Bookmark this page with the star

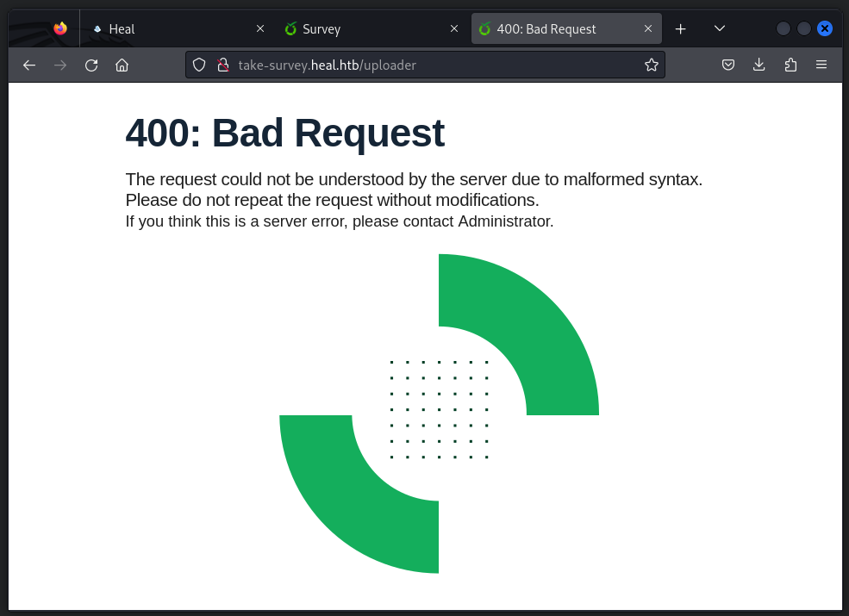coord(652,65)
